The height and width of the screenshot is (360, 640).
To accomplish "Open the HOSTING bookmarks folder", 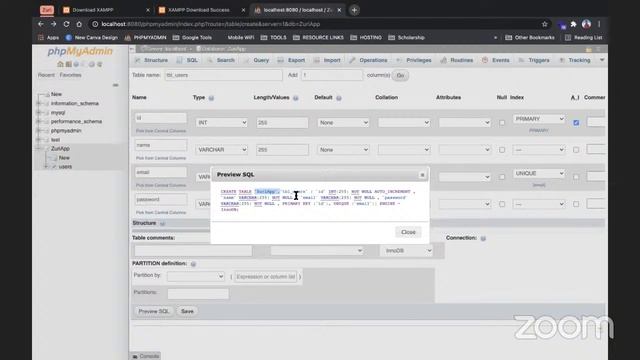I will pyautogui.click(x=366, y=38).
